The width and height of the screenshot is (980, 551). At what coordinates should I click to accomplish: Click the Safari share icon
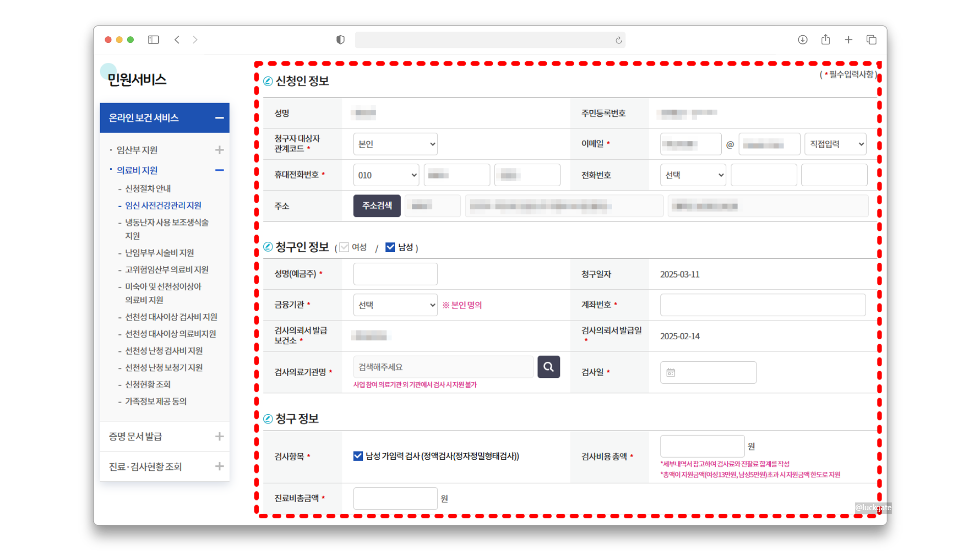point(825,40)
